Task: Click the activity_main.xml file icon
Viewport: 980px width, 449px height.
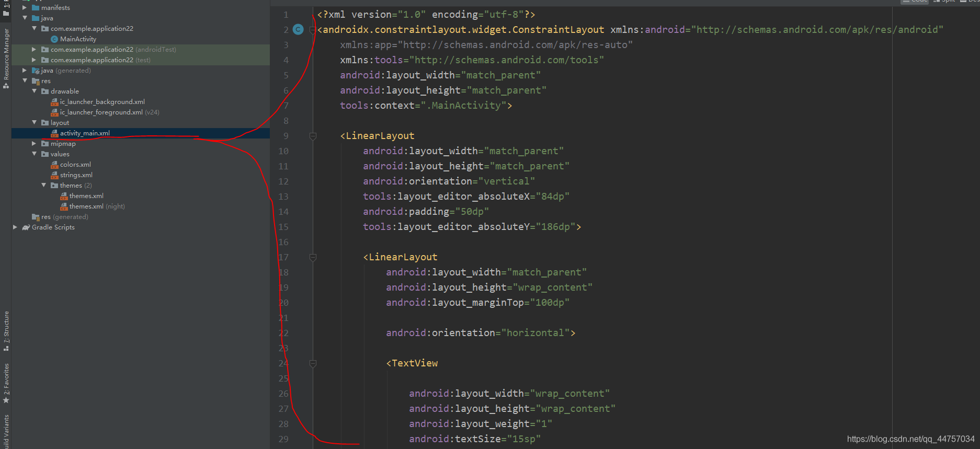Action: point(54,133)
